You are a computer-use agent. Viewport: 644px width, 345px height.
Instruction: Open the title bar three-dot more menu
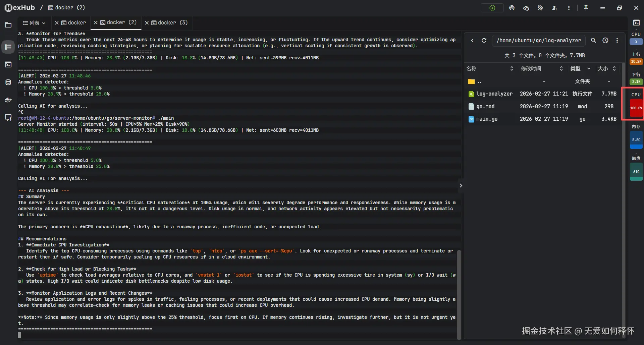click(x=569, y=8)
